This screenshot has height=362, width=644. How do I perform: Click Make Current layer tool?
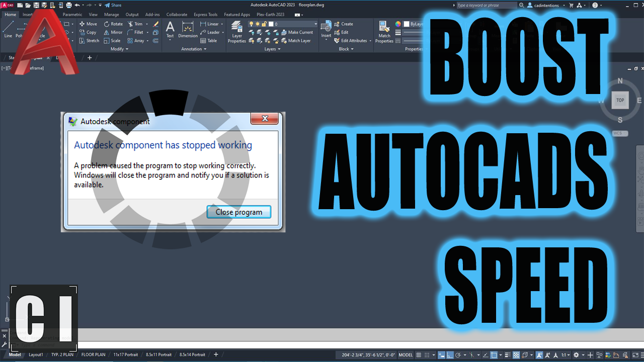pyautogui.click(x=296, y=32)
